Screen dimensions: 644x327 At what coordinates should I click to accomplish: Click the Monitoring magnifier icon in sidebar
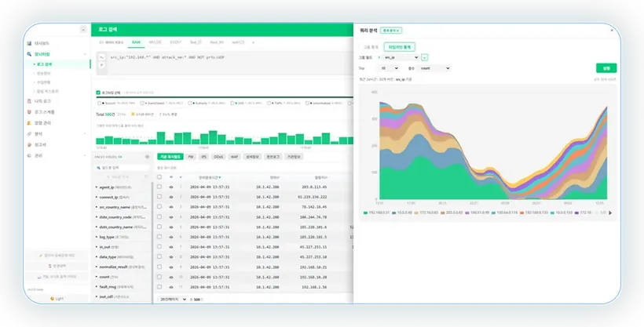pyautogui.click(x=29, y=54)
